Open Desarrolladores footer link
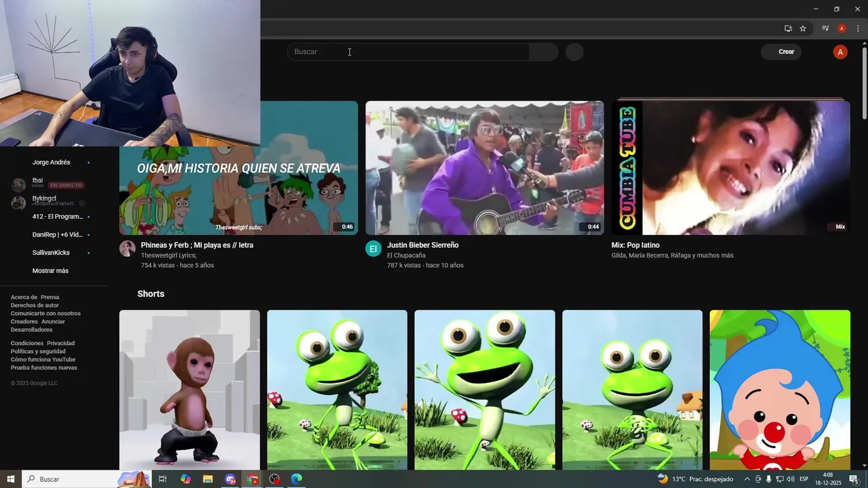The height and width of the screenshot is (488, 868). pyautogui.click(x=31, y=329)
